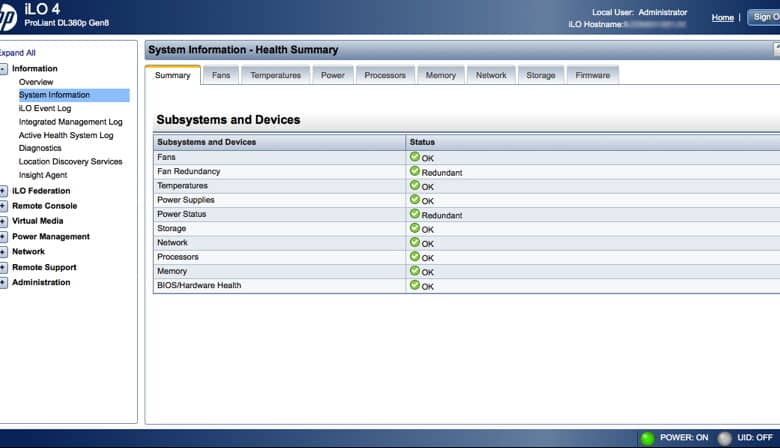Screen dimensions: 780x448
Task: Expand the Remote Console section
Action: tap(3, 206)
